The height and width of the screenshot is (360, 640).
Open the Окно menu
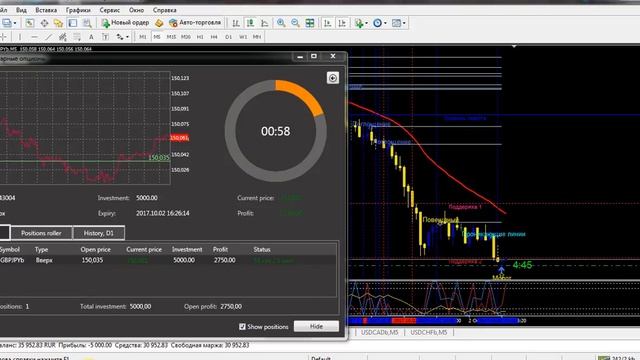pyautogui.click(x=136, y=10)
